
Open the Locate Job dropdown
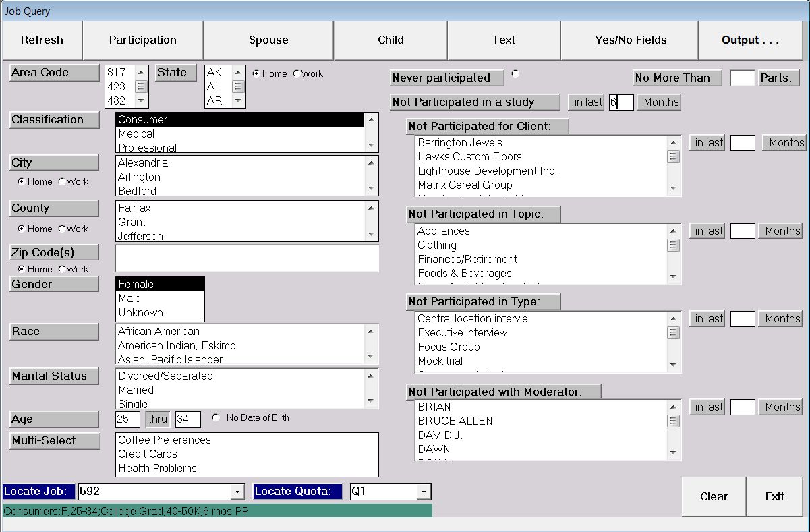pos(237,492)
